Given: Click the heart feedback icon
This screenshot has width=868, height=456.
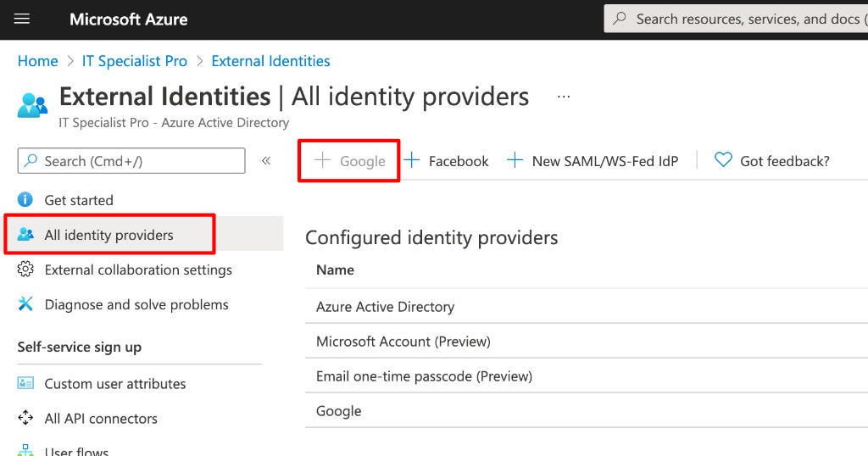Looking at the screenshot, I should pos(723,160).
